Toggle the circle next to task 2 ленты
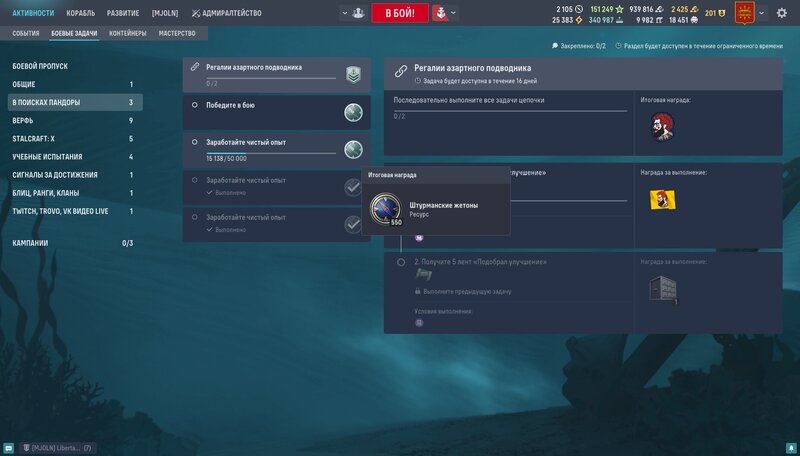 [x=400, y=262]
